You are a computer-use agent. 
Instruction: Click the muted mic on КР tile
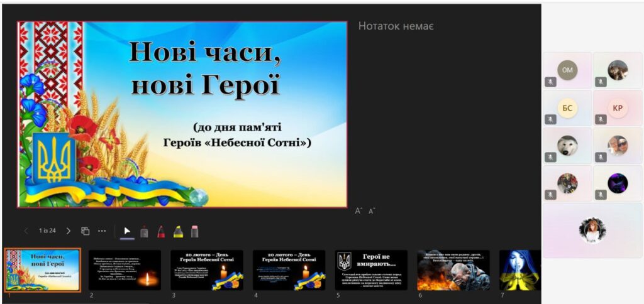pos(601,119)
